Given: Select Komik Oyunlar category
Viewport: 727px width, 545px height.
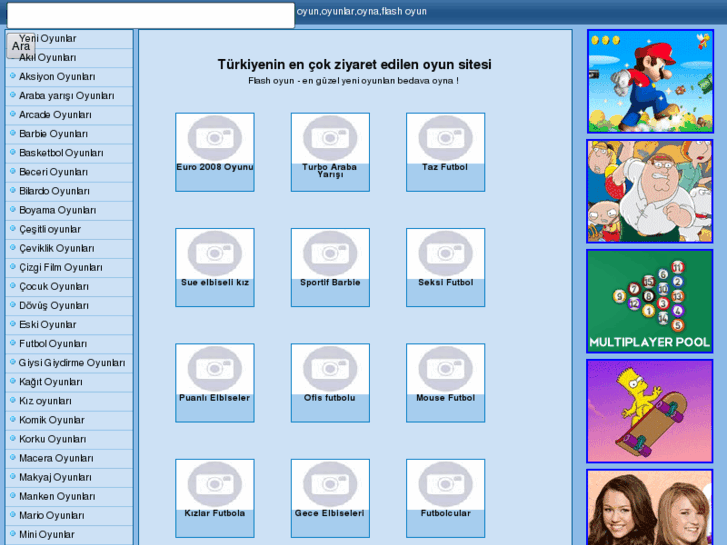Looking at the screenshot, I should pyautogui.click(x=51, y=420).
